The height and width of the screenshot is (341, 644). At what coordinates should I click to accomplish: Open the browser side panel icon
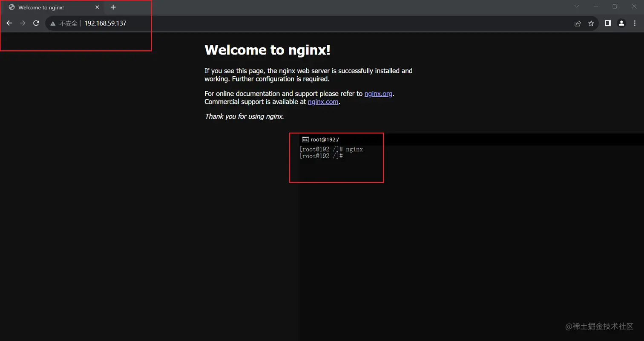point(608,23)
